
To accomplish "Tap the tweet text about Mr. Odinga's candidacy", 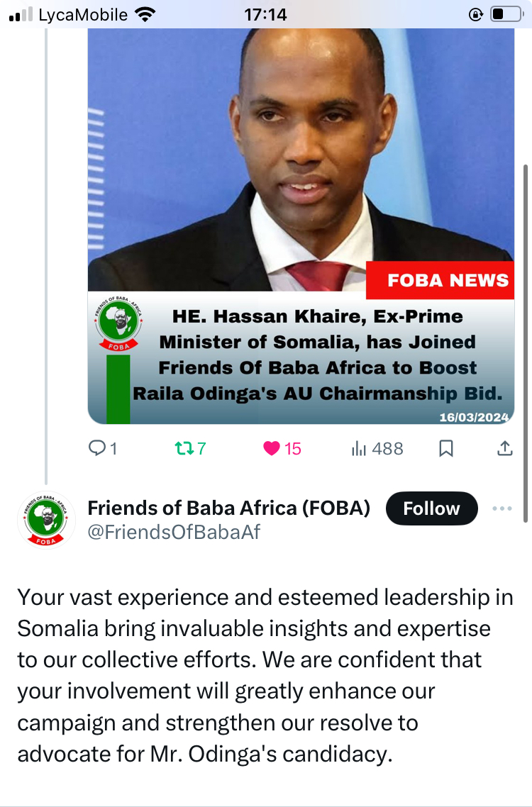I will (x=265, y=675).
